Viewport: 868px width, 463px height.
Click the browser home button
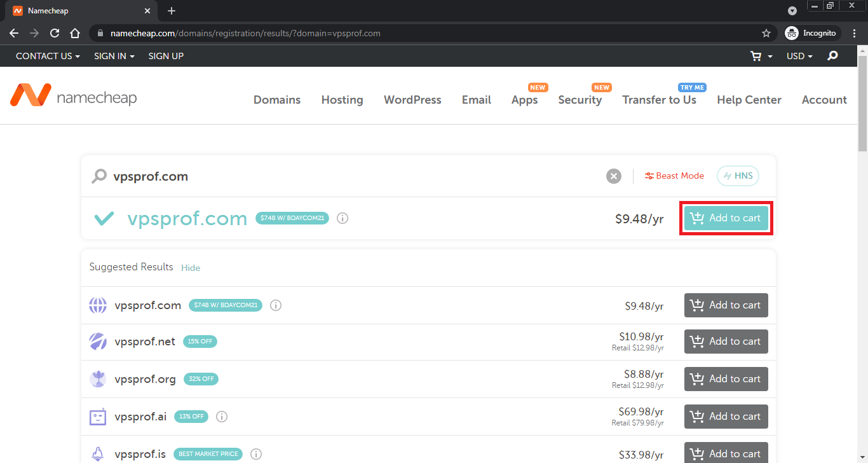[x=75, y=33]
